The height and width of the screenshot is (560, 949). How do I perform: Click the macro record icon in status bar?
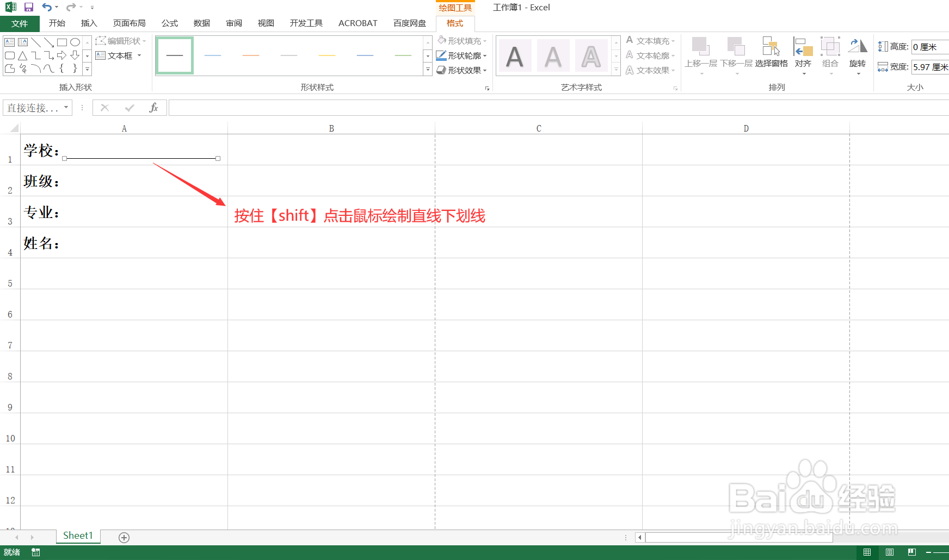(36, 552)
